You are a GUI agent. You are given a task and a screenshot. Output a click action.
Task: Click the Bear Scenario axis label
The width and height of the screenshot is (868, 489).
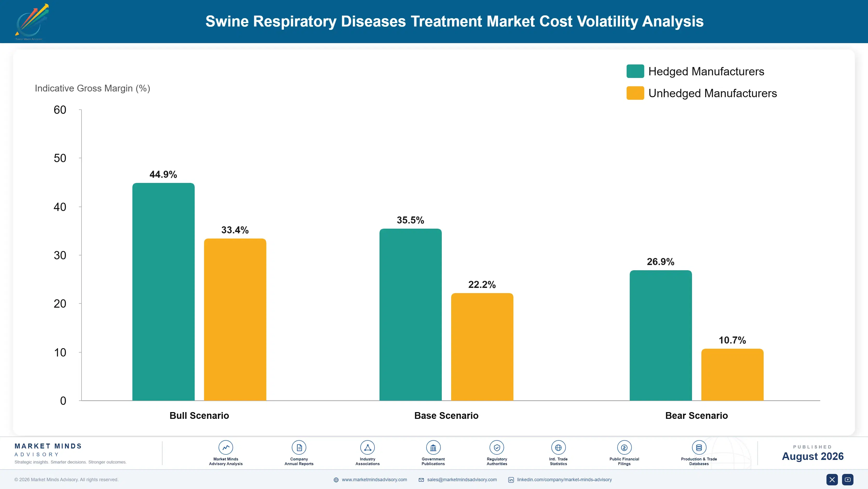[696, 415]
